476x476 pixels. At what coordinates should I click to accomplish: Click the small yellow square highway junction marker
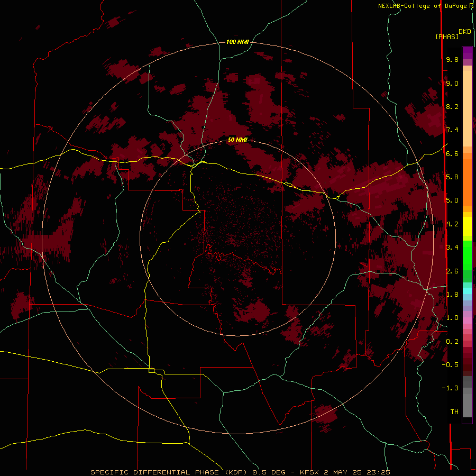pos(151,370)
